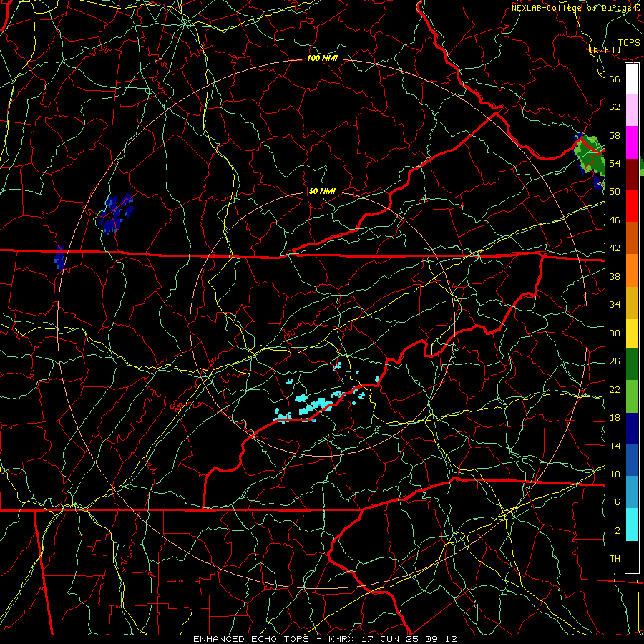644x644 pixels.
Task: Click the KMRX station identifier in caption
Action: (342, 639)
